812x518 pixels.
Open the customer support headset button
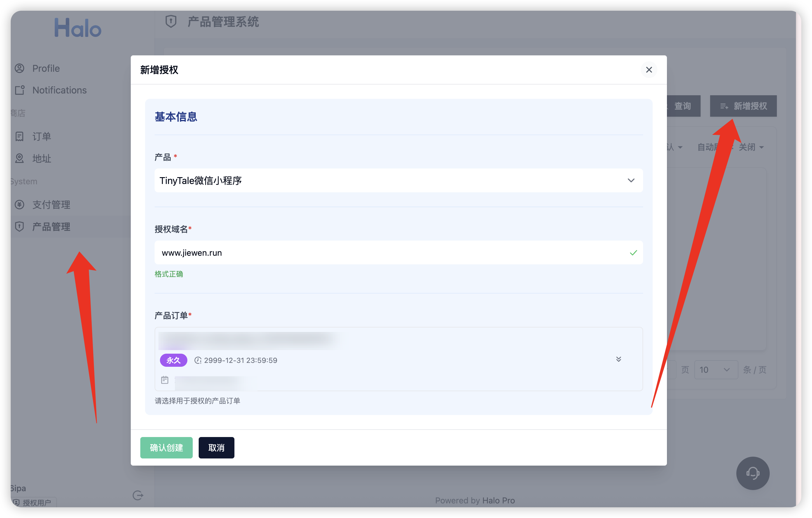tap(752, 473)
